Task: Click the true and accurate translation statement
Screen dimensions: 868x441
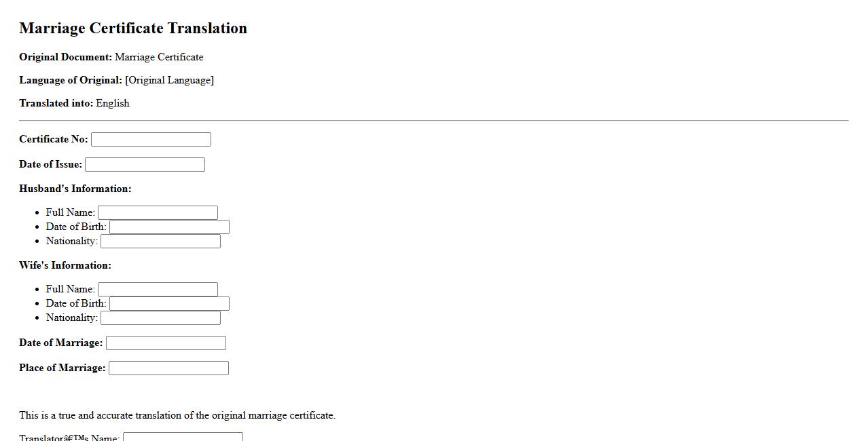Action: pos(177,415)
